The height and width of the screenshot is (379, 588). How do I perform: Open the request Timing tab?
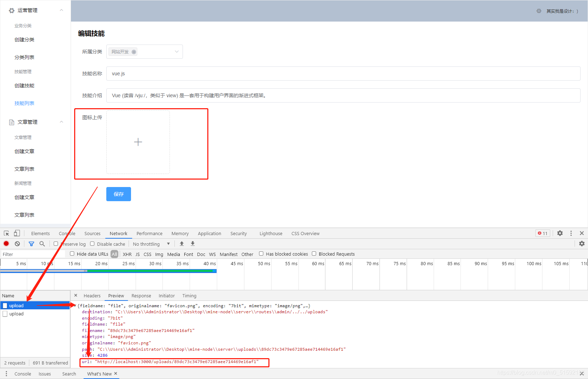click(x=189, y=296)
